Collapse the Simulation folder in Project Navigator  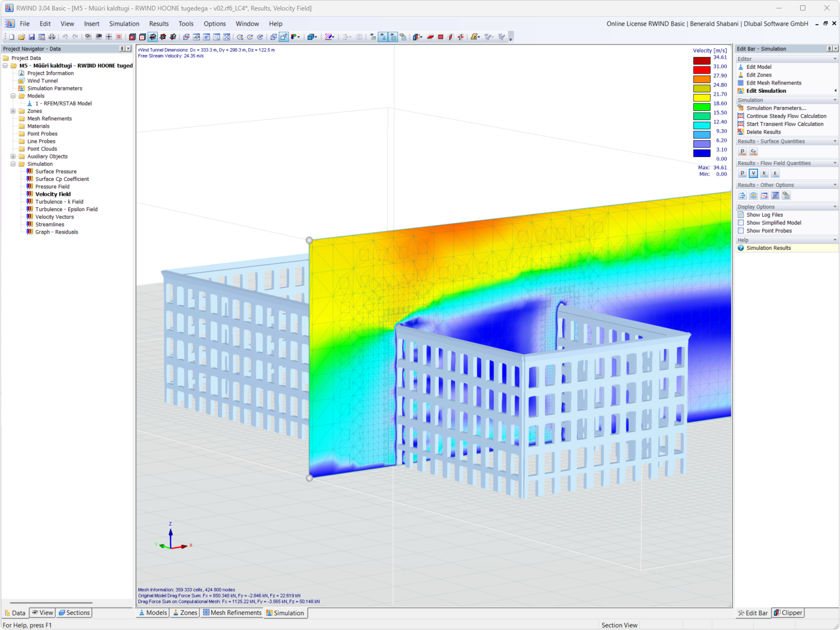click(x=13, y=164)
